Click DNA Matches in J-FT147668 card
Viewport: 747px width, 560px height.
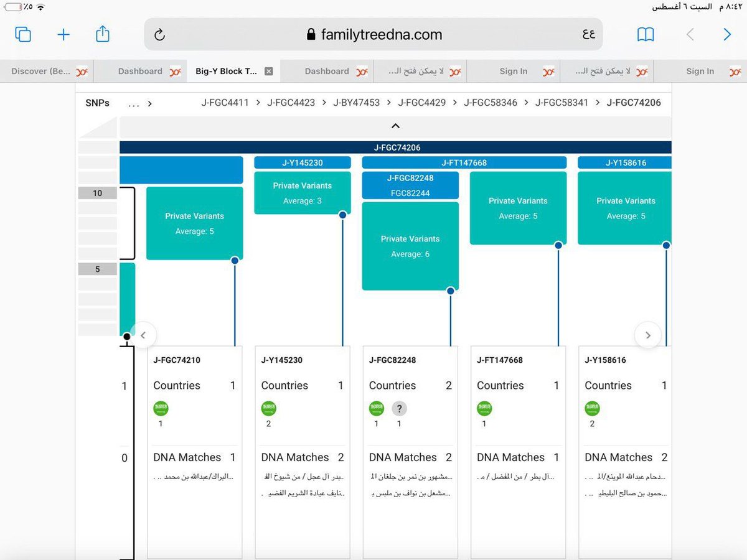[x=510, y=457]
